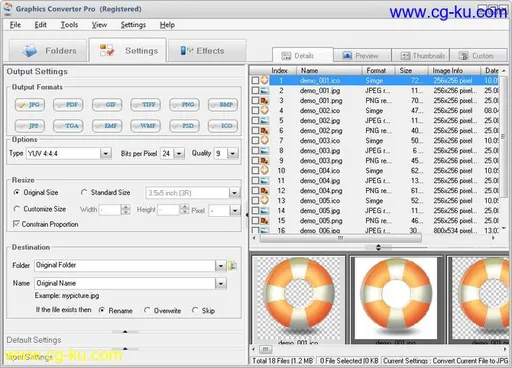512x368 pixels.
Task: Select Standard Size radio button
Action: point(84,192)
